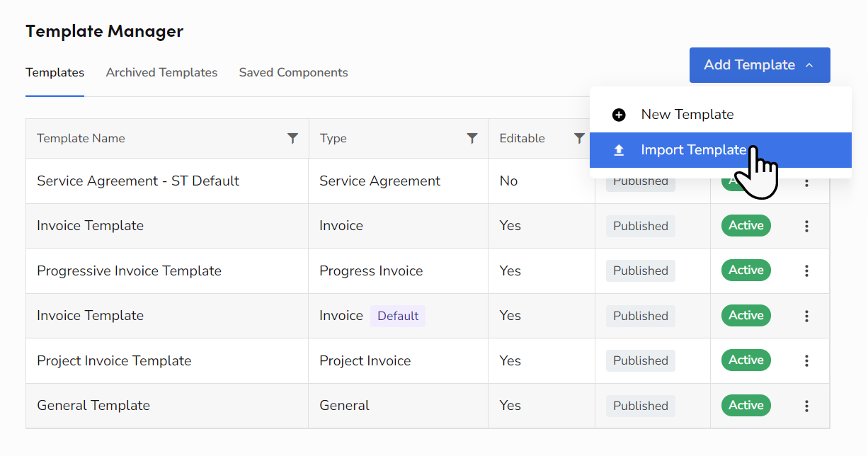
Task: Open three-dot menu for General Template row
Action: point(806,406)
